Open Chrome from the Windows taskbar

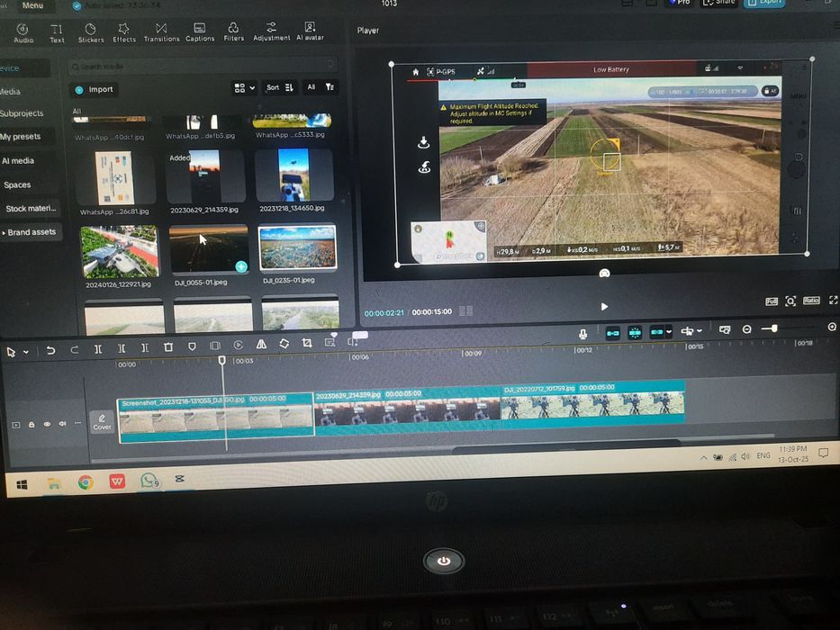point(86,482)
